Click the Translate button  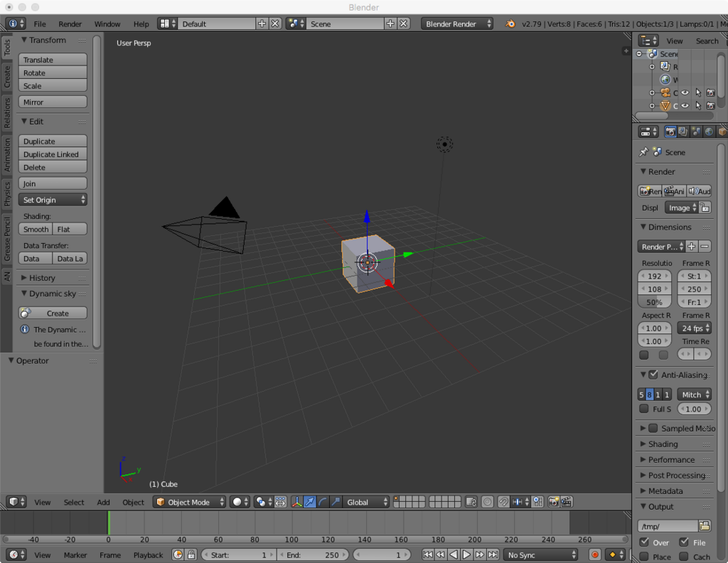53,60
